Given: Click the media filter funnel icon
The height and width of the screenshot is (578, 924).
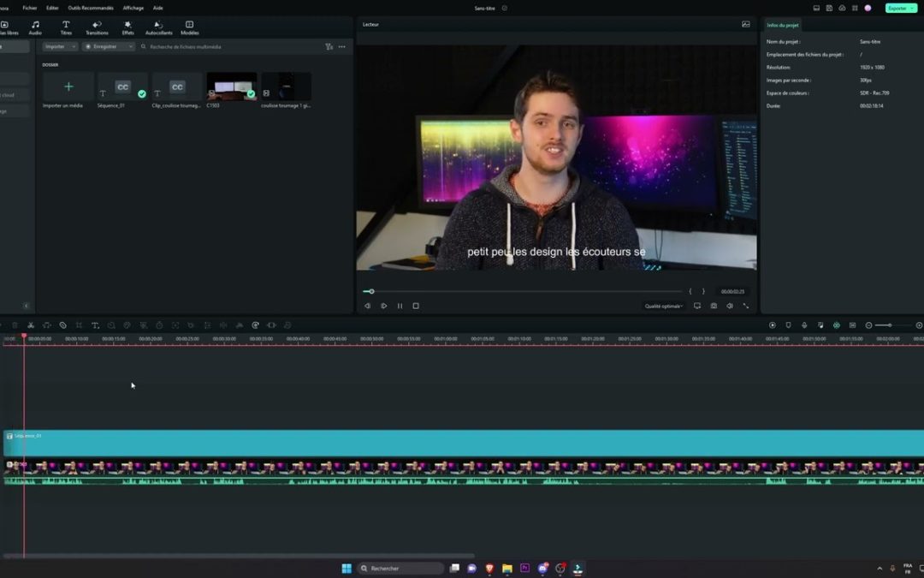Looking at the screenshot, I should (x=329, y=46).
